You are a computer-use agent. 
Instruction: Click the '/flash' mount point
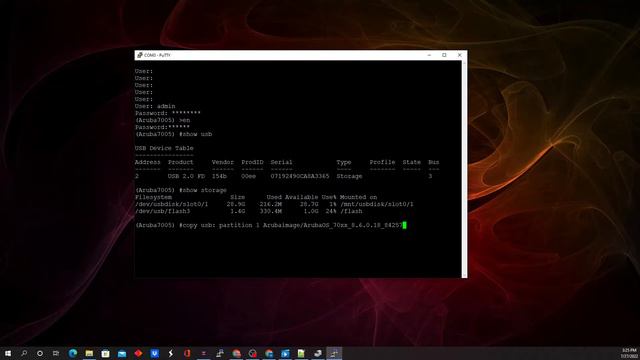point(351,211)
